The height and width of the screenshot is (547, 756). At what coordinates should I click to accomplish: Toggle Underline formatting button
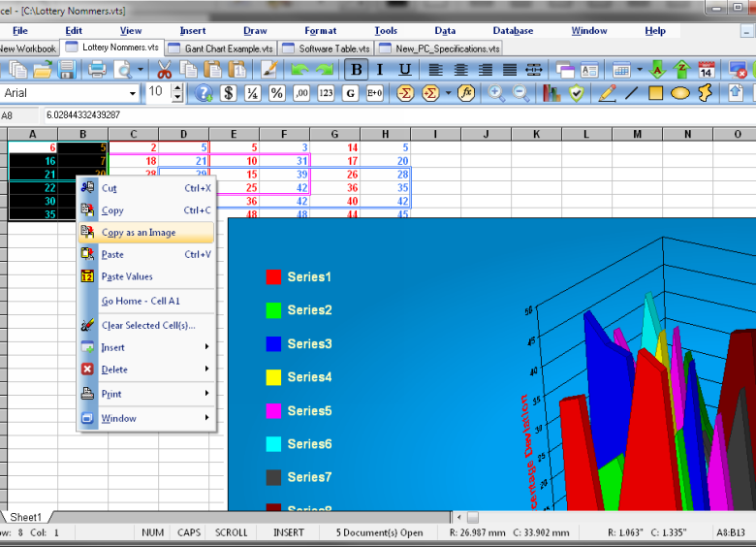[404, 70]
